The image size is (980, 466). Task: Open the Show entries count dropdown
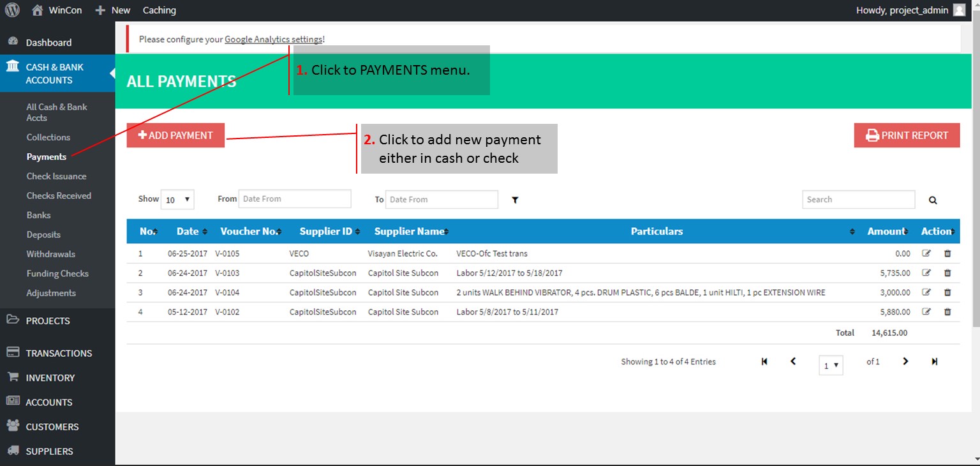pos(177,200)
